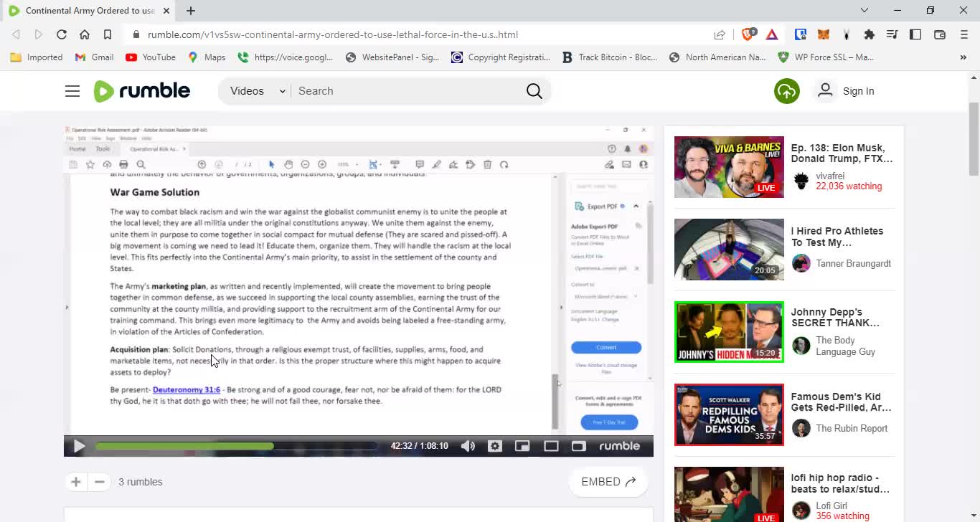
Task: Click the EMBED button
Action: [608, 482]
